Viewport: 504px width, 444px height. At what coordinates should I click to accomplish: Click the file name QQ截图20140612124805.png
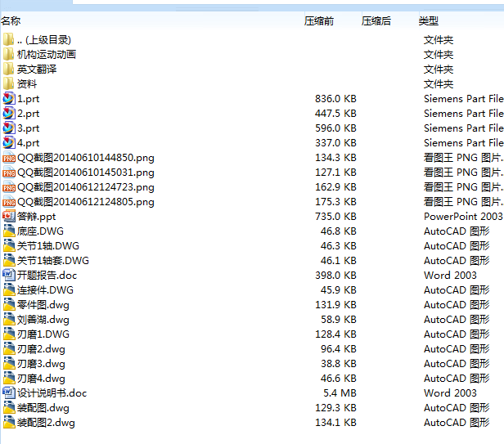coord(85,202)
